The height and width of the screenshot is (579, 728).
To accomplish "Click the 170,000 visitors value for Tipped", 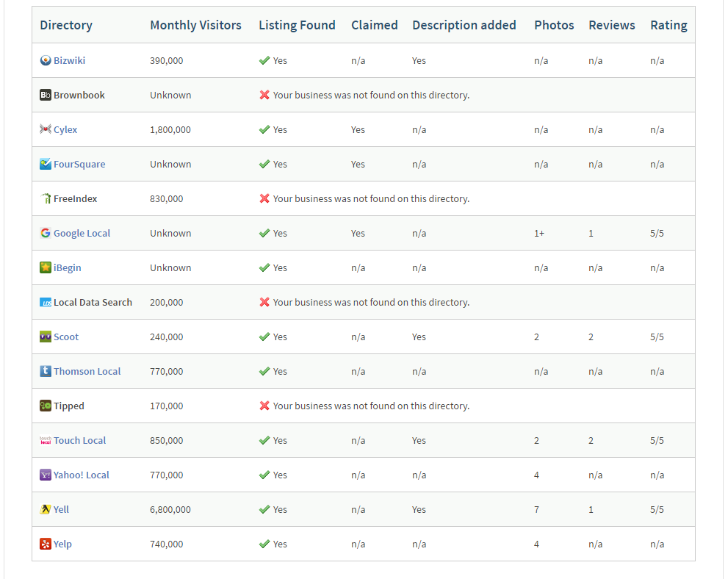I will (167, 406).
